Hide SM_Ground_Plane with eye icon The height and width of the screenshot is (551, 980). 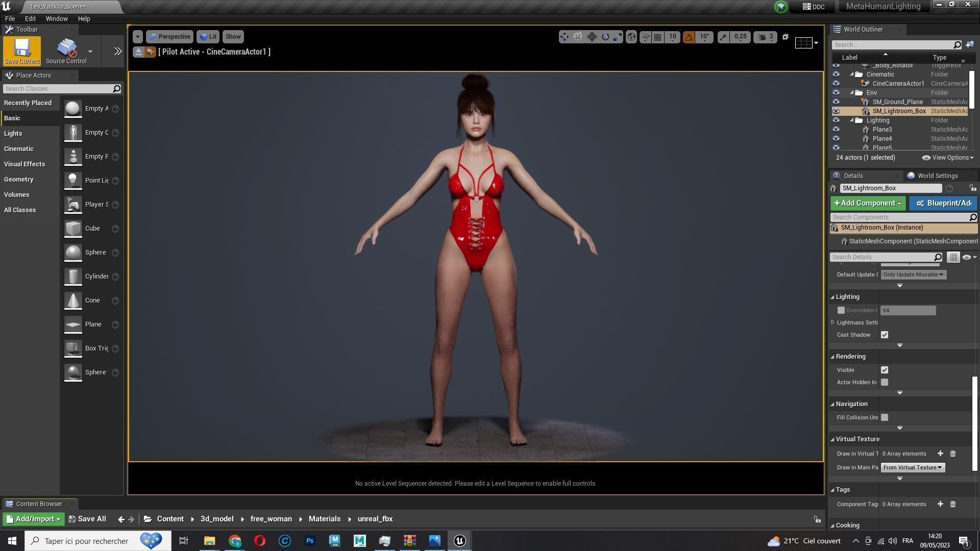pos(836,102)
